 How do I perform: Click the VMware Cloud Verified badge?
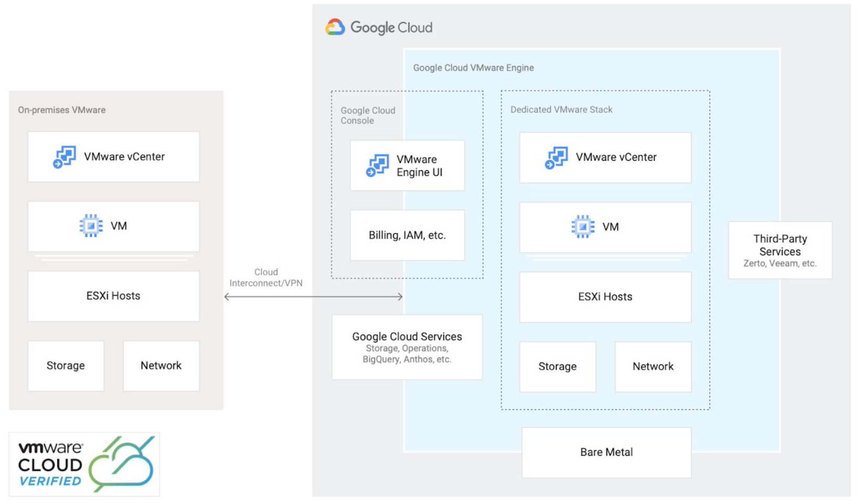click(85, 465)
